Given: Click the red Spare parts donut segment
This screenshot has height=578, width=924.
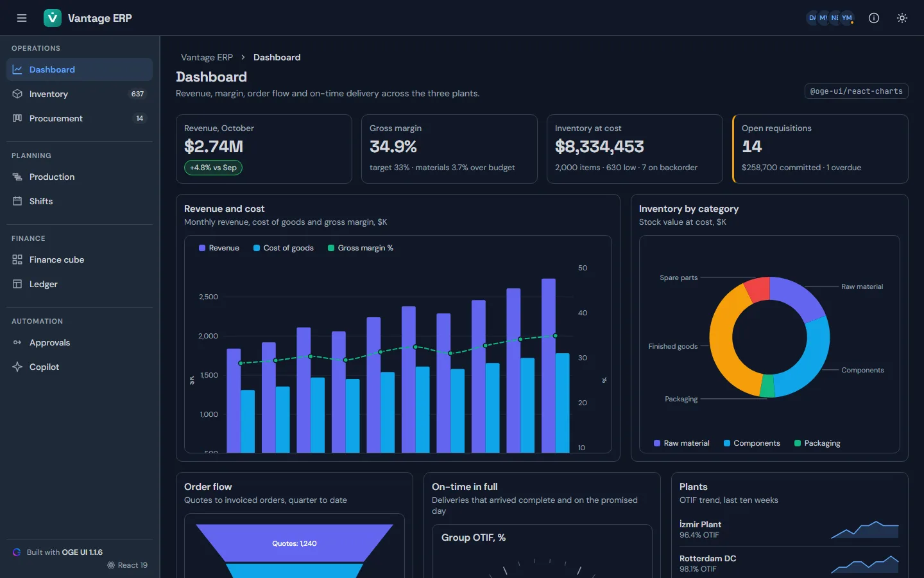Looking at the screenshot, I should (758, 290).
